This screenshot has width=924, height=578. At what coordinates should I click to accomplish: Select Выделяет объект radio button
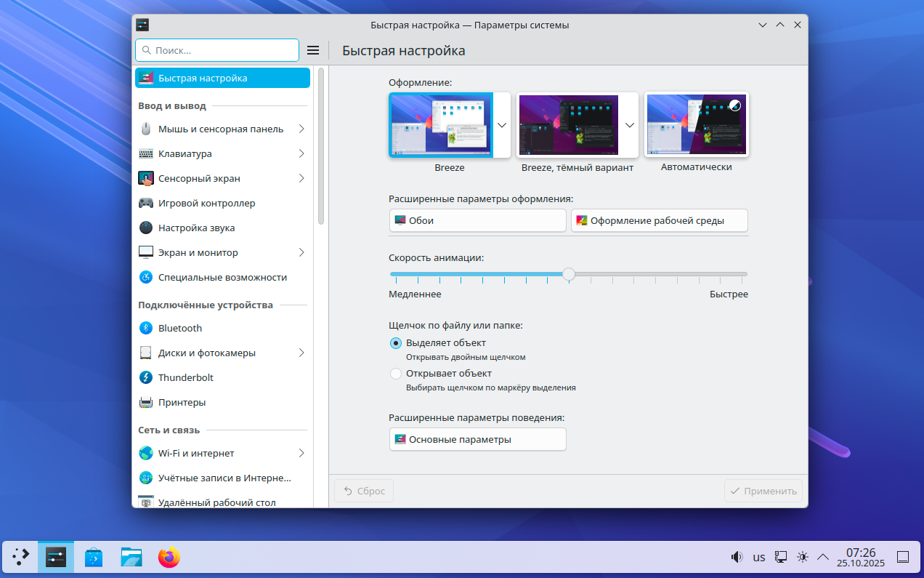coord(396,343)
